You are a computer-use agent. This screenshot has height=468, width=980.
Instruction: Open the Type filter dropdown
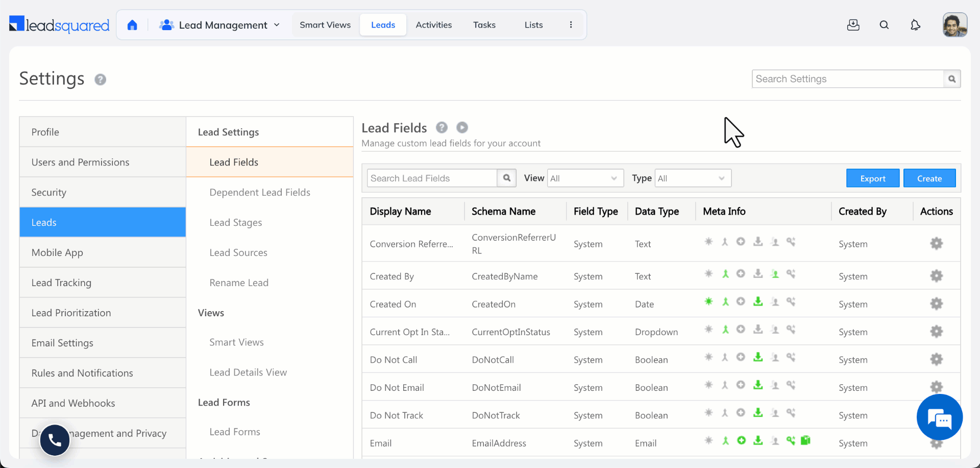pos(692,178)
